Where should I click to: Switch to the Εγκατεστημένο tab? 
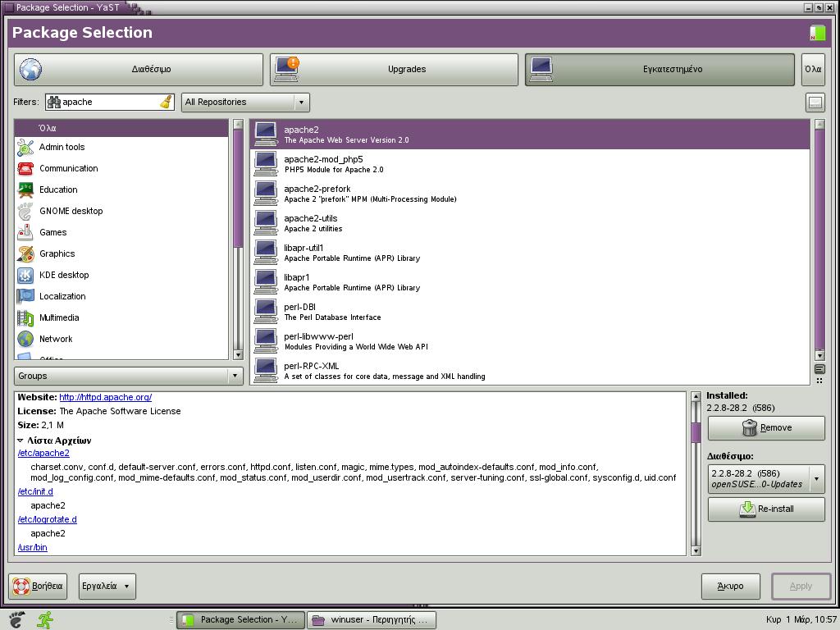(x=660, y=69)
